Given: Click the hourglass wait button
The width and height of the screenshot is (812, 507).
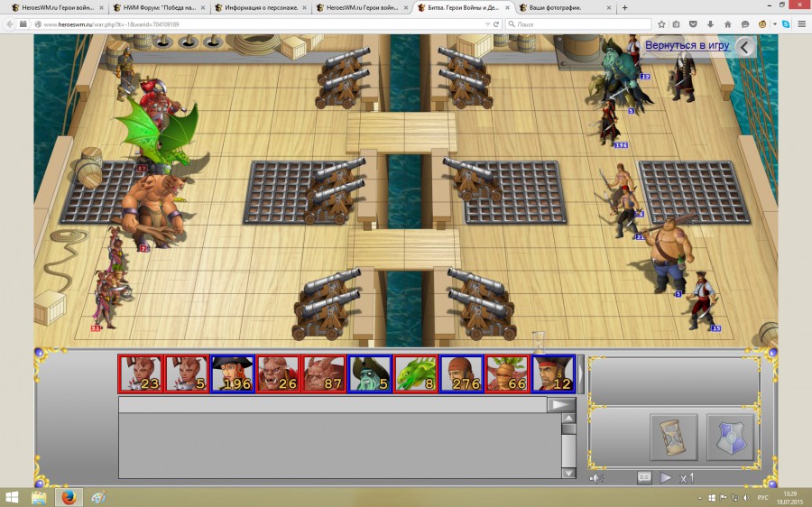Looking at the screenshot, I should pyautogui.click(x=673, y=437).
